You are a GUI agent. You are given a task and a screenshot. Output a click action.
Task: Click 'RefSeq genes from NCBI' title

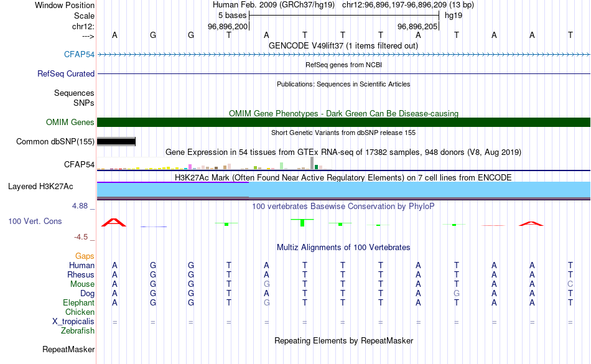point(343,65)
